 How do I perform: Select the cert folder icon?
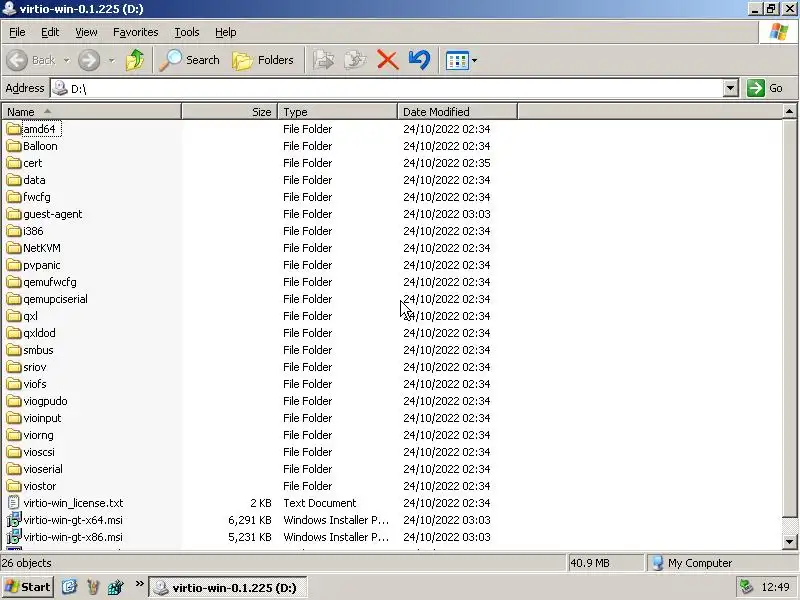pos(14,163)
